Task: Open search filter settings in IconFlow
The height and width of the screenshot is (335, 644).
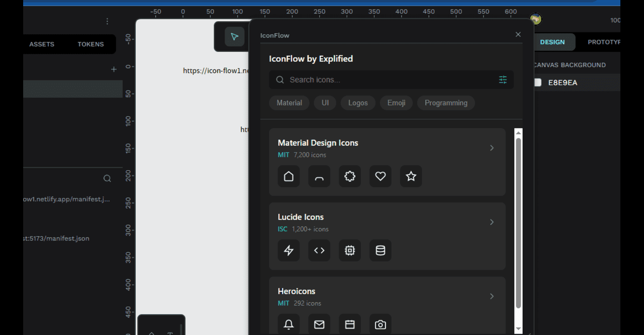Action: (503, 80)
